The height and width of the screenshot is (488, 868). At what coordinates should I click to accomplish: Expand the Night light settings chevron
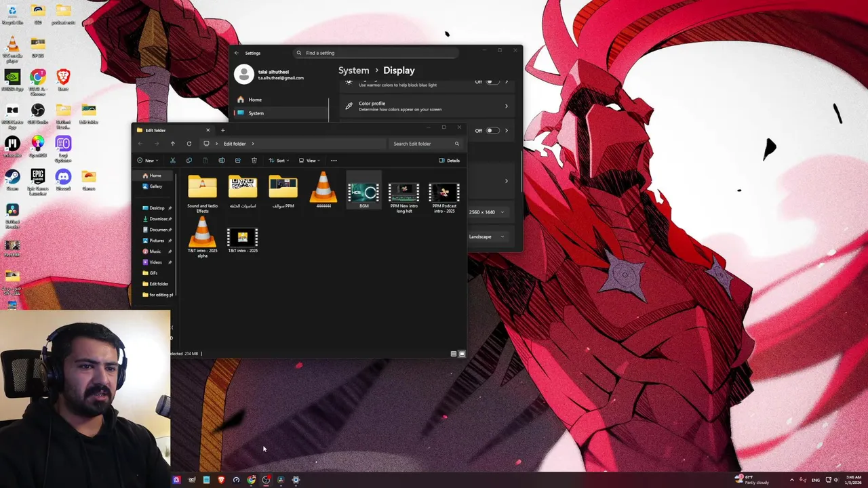tap(507, 81)
